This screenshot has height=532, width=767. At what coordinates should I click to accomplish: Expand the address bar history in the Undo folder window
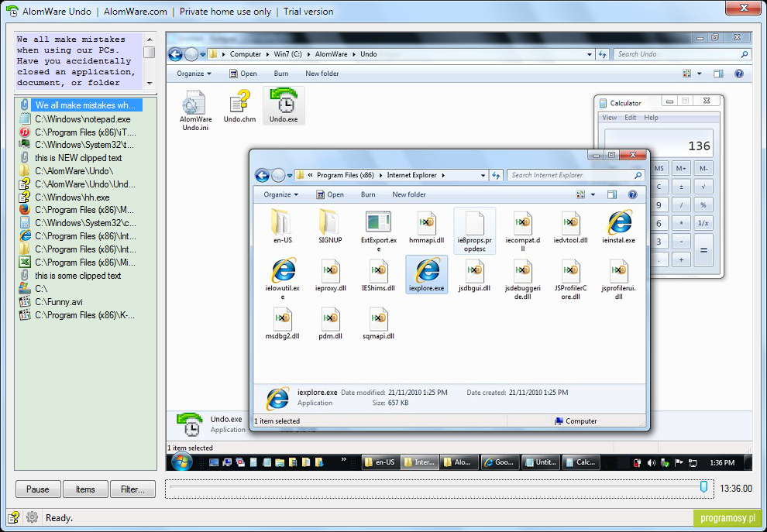pyautogui.click(x=590, y=54)
